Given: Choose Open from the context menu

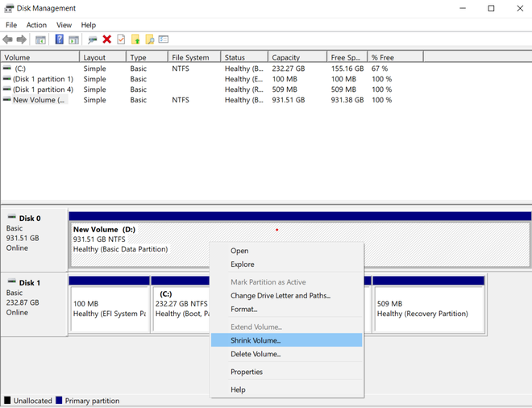Looking at the screenshot, I should click(x=287, y=251).
